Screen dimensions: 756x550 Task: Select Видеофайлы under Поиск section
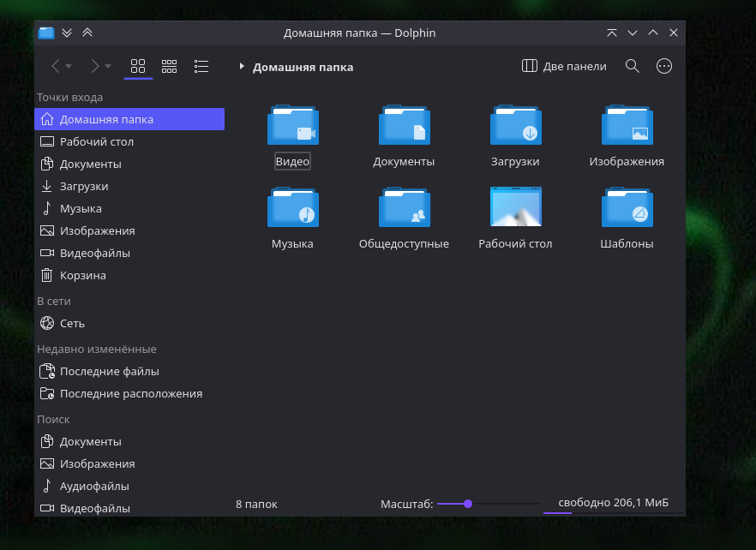point(129,508)
